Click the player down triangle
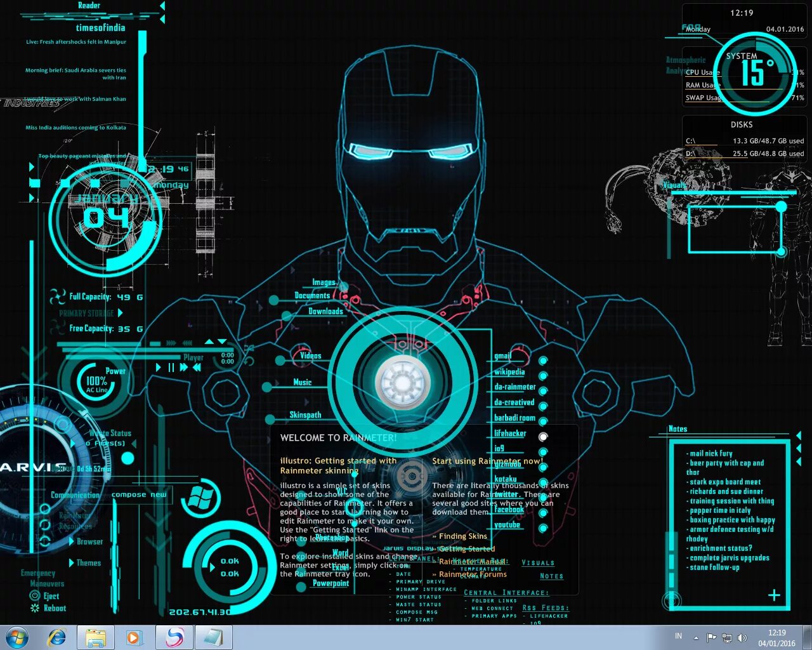Image resolution: width=812 pixels, height=650 pixels. (x=222, y=342)
